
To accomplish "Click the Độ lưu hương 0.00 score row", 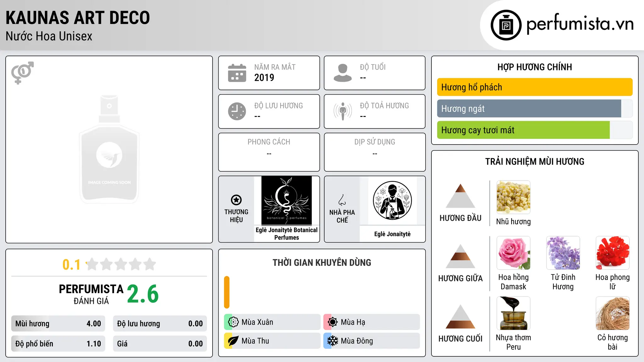I will tap(160, 324).
